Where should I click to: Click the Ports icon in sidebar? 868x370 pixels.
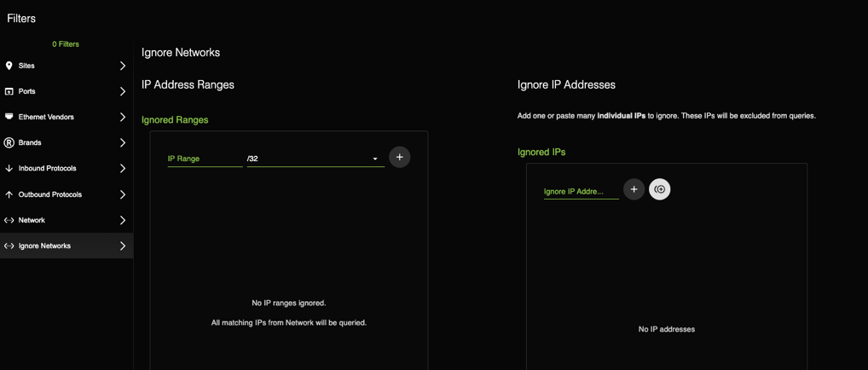tap(9, 91)
